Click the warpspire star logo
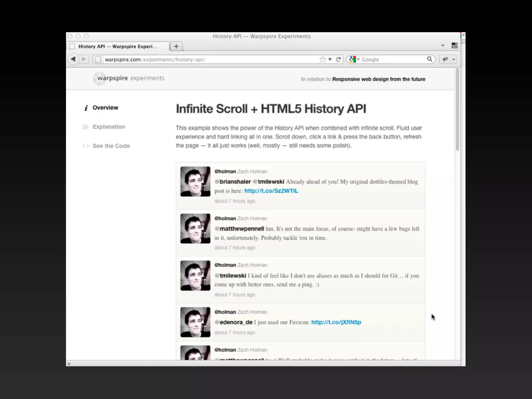532x399 pixels. point(99,78)
